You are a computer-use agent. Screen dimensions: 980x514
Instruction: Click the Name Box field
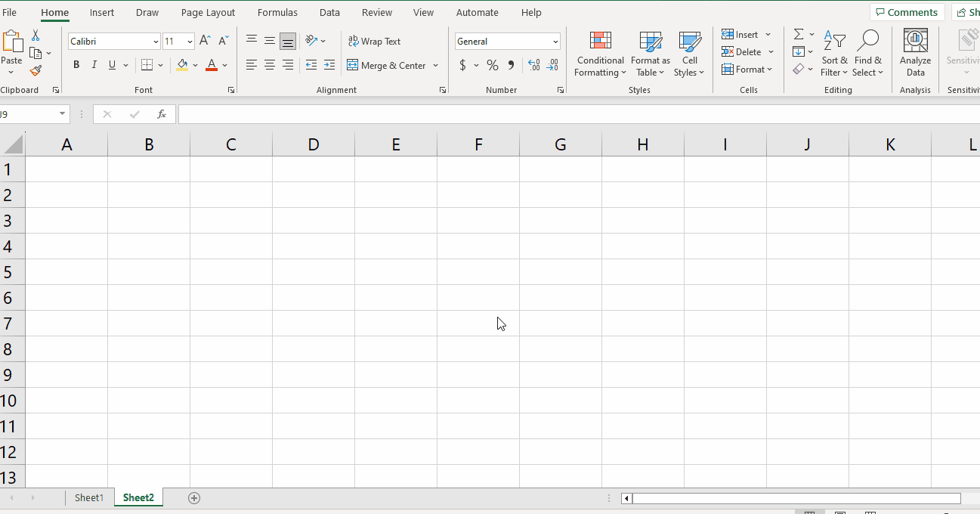click(30, 113)
